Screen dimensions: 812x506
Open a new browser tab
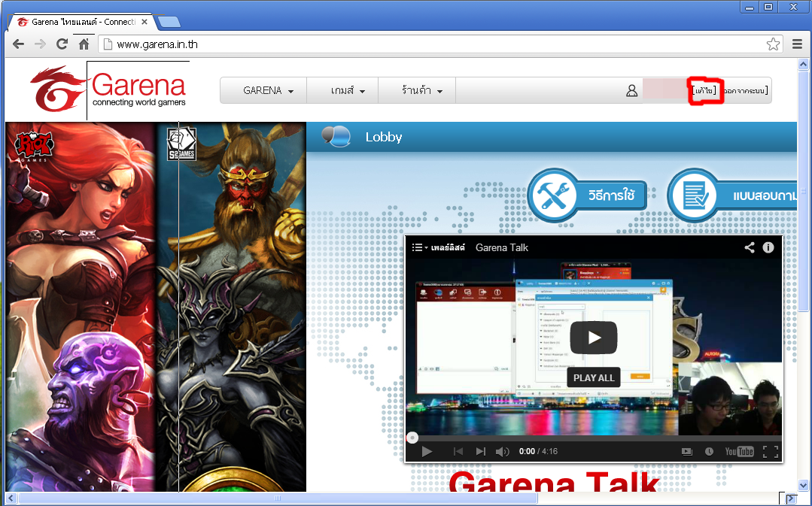[169, 22]
